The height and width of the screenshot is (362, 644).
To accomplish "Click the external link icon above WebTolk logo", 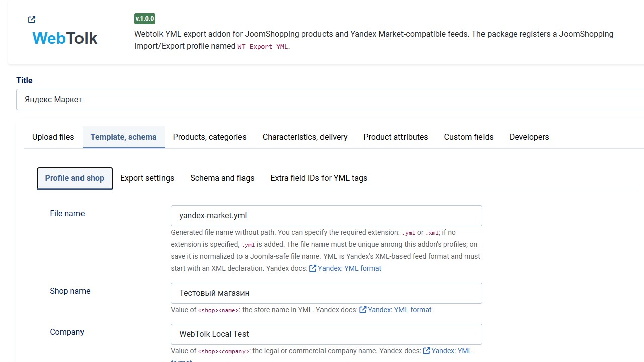I will [32, 20].
